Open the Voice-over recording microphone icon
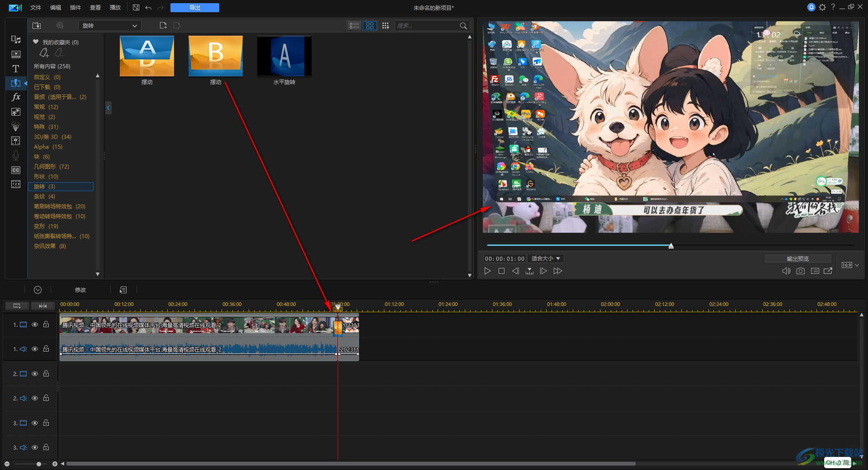868x470 pixels. tap(16, 155)
